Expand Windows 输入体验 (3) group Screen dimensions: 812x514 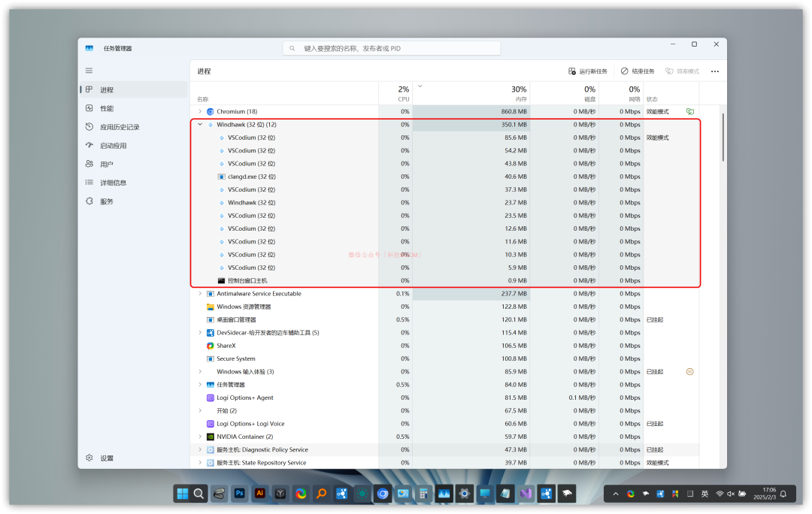[x=200, y=372]
